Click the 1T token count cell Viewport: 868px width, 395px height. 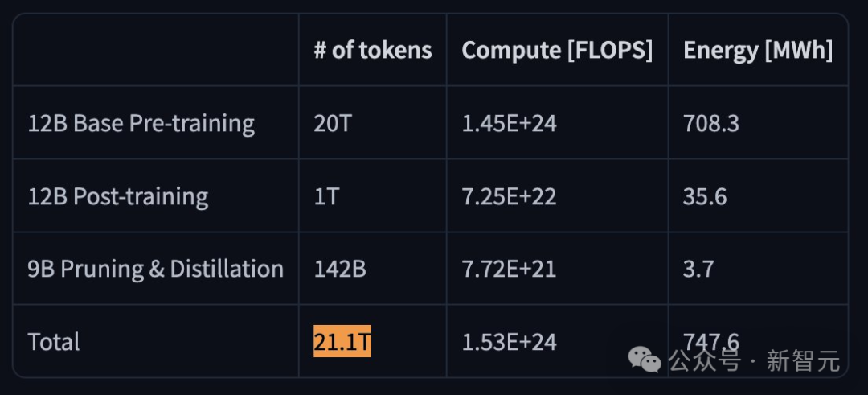coord(326,196)
